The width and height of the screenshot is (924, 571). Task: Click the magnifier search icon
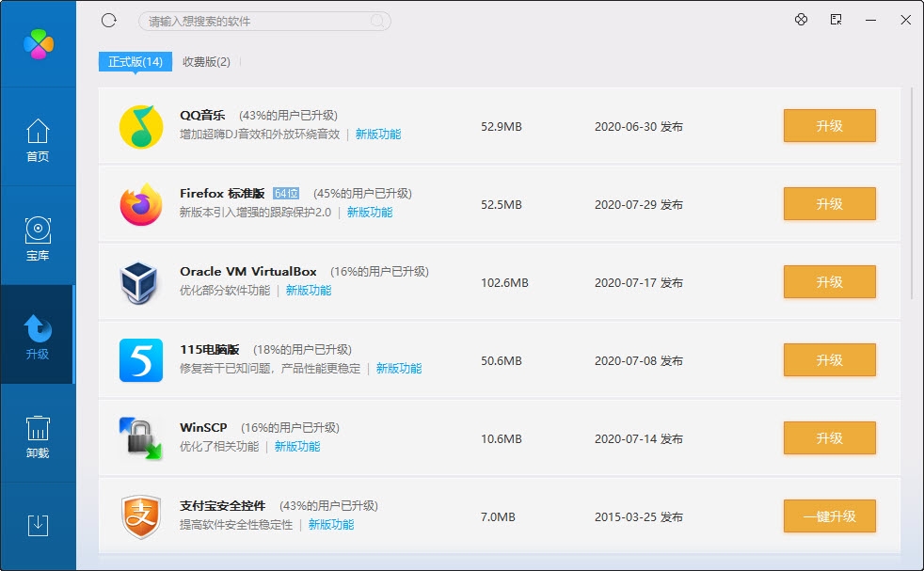tap(377, 22)
